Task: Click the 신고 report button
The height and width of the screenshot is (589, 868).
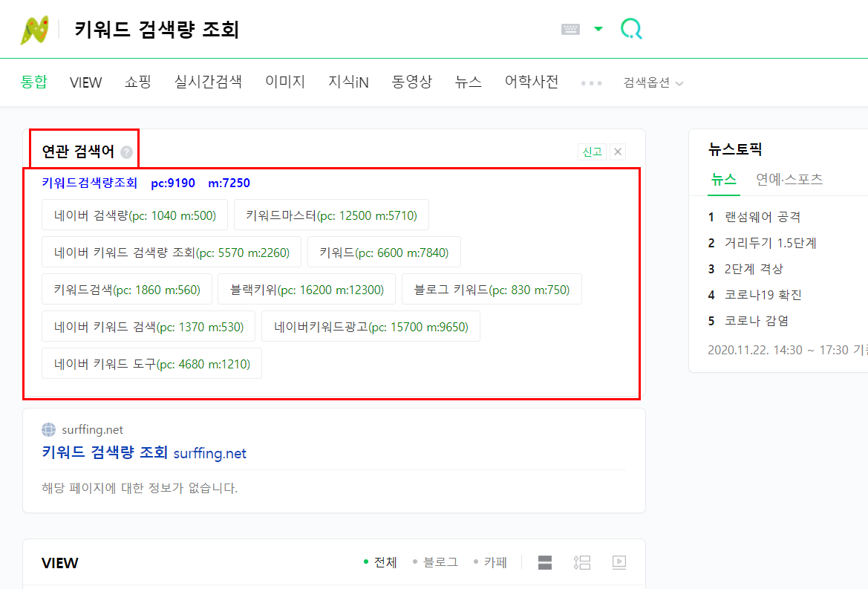Action: 592,152
